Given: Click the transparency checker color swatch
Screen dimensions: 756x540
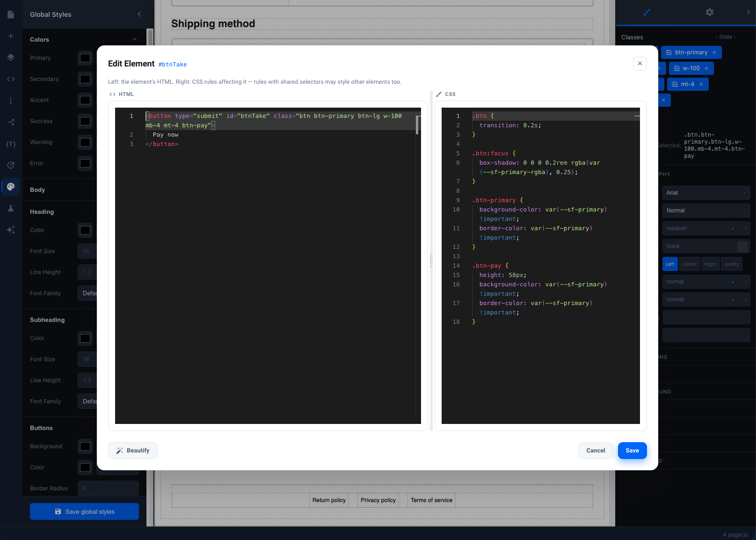Looking at the screenshot, I should (742, 246).
